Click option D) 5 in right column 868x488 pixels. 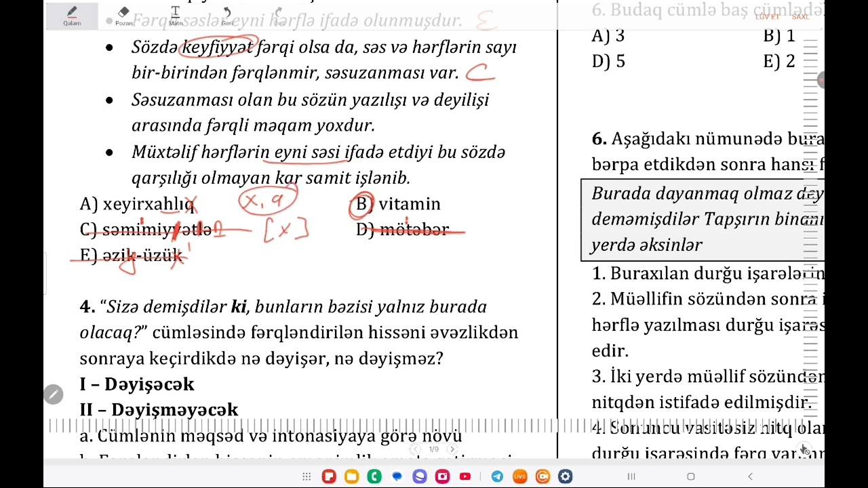608,61
